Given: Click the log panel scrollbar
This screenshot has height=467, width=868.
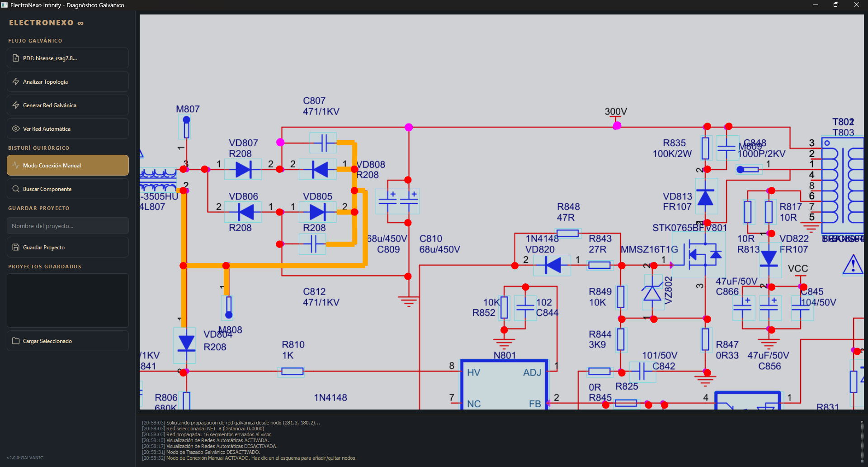Looking at the screenshot, I should tap(862, 441).
